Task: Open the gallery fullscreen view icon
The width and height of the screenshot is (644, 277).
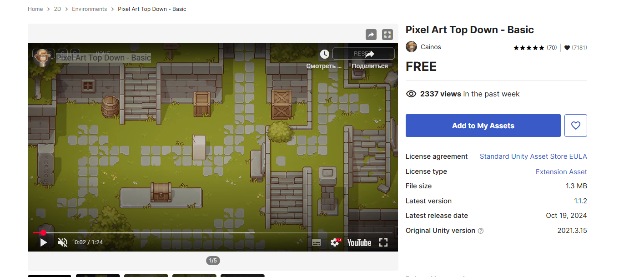Action: coord(387,35)
